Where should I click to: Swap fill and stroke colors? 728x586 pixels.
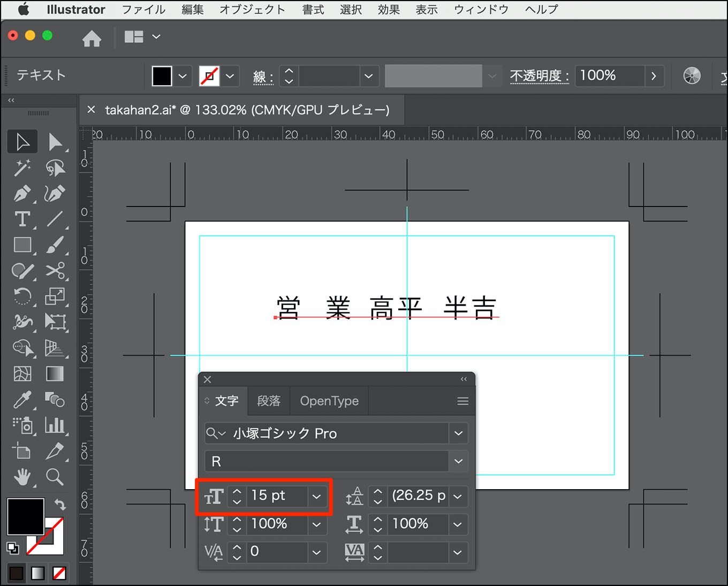pyautogui.click(x=59, y=504)
